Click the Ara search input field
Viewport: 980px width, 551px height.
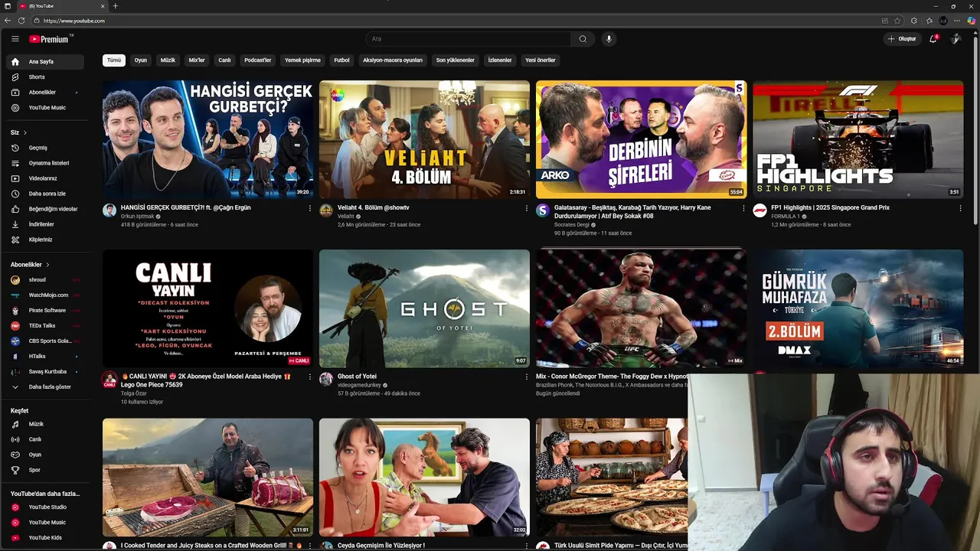coord(469,39)
